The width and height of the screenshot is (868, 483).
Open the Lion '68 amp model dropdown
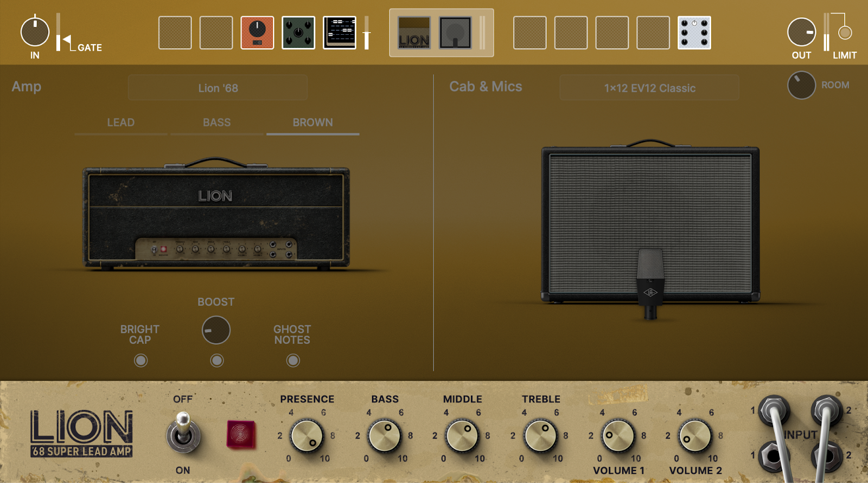click(x=218, y=88)
